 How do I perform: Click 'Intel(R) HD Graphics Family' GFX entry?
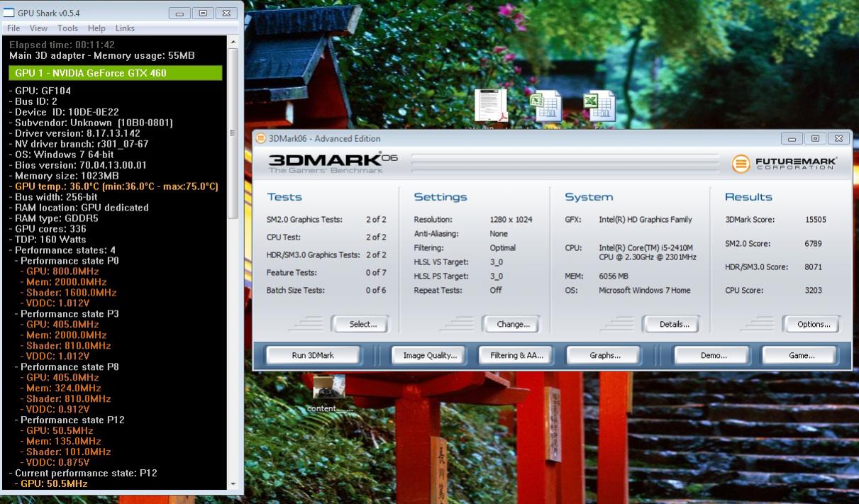coord(645,220)
